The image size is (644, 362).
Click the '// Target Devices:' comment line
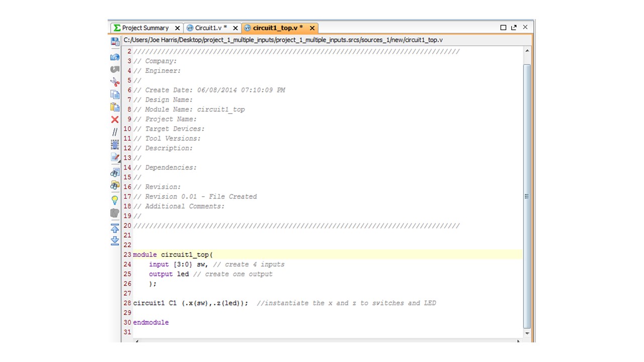[x=169, y=129]
